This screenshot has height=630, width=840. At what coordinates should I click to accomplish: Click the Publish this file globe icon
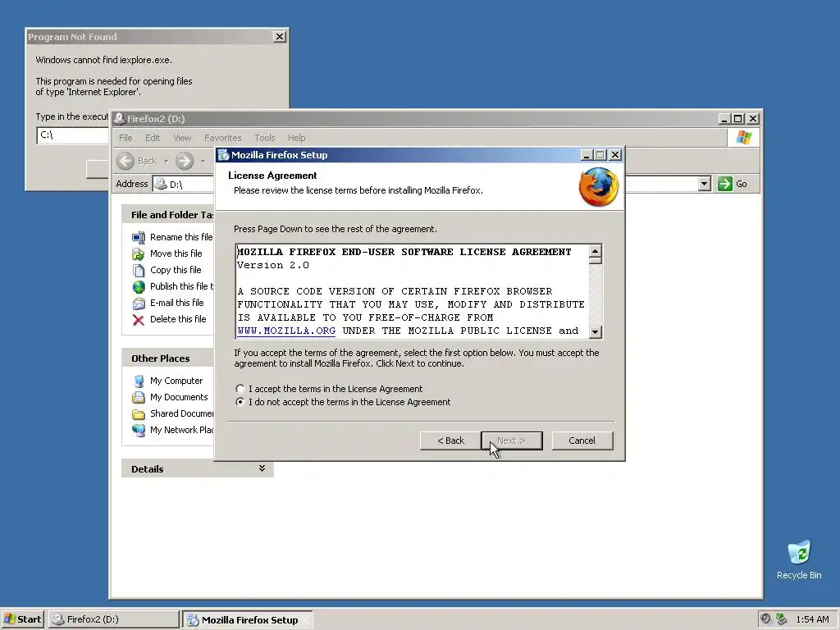pos(138,287)
